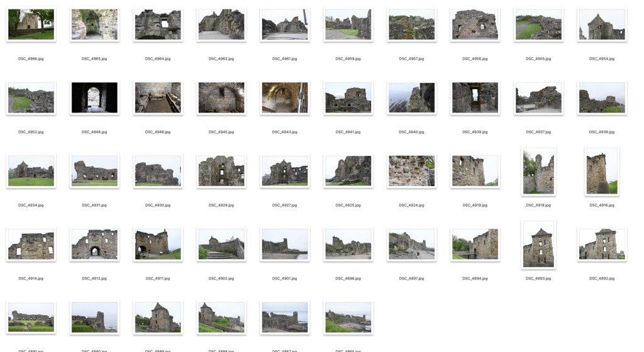644x352 pixels.
Task: Select thumbnail above the DSC_4889 label
Action: (158, 317)
